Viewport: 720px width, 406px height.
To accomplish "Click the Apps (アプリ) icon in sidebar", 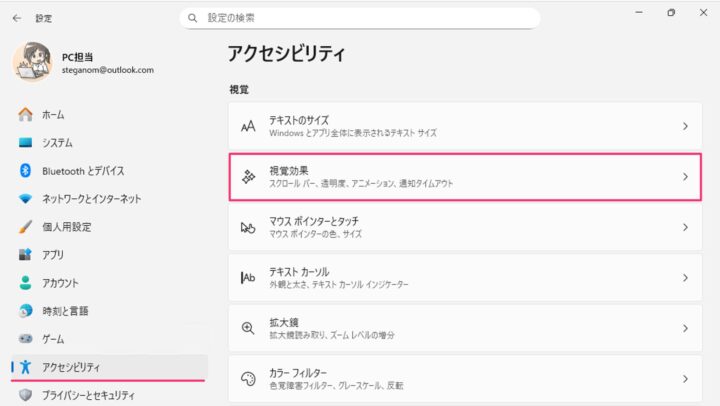I will click(x=26, y=255).
